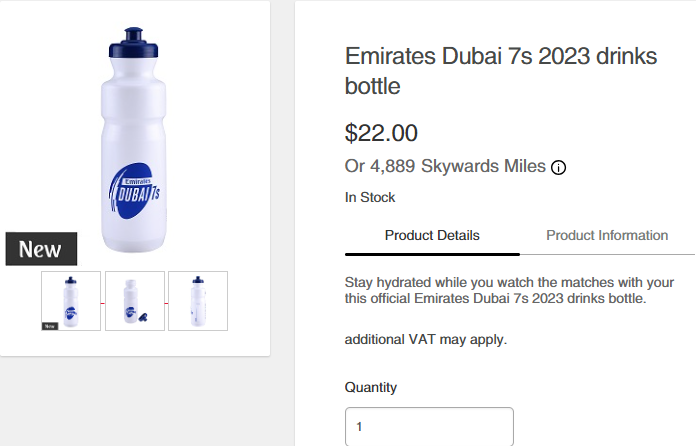The image size is (696, 446).
Task: Select the first bottle thumbnail
Action: coord(71,300)
